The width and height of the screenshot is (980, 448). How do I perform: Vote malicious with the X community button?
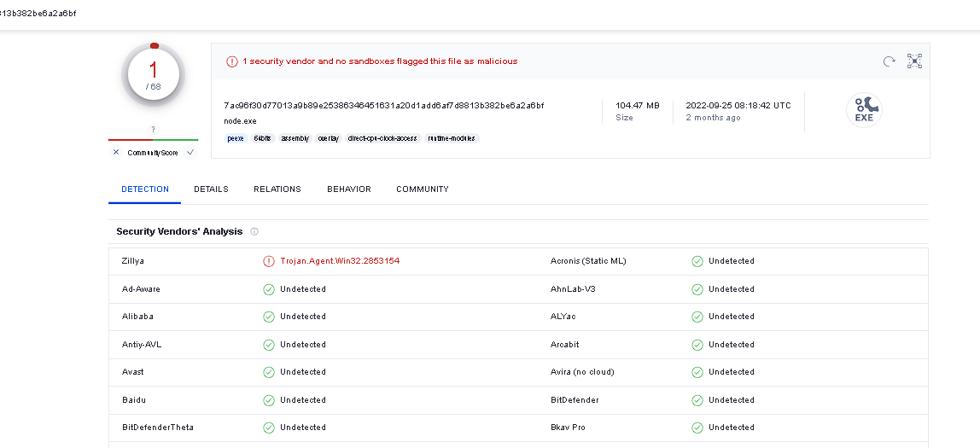tap(116, 153)
